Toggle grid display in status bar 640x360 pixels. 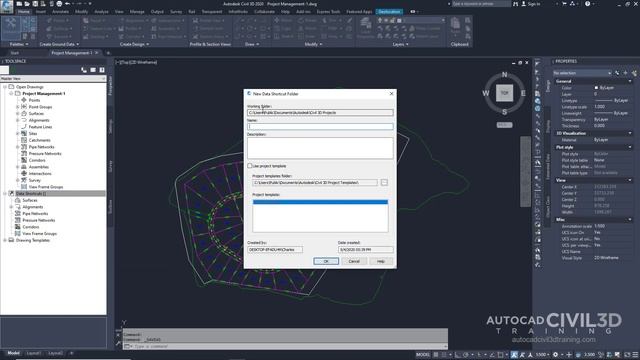[x=436, y=354]
